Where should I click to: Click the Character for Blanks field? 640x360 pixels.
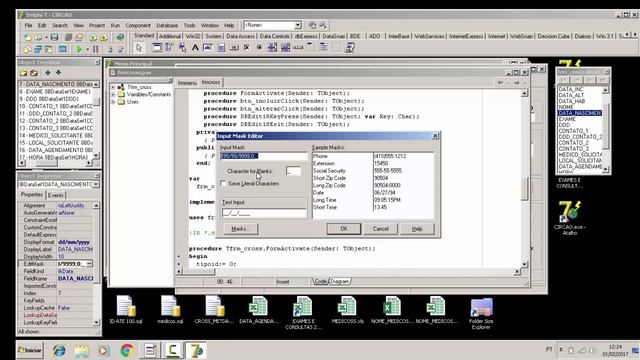click(x=293, y=171)
